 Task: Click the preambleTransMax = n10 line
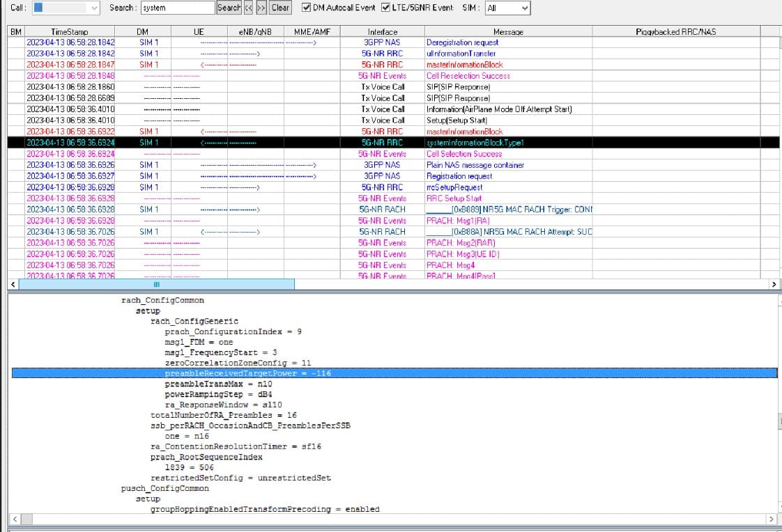click(x=218, y=384)
